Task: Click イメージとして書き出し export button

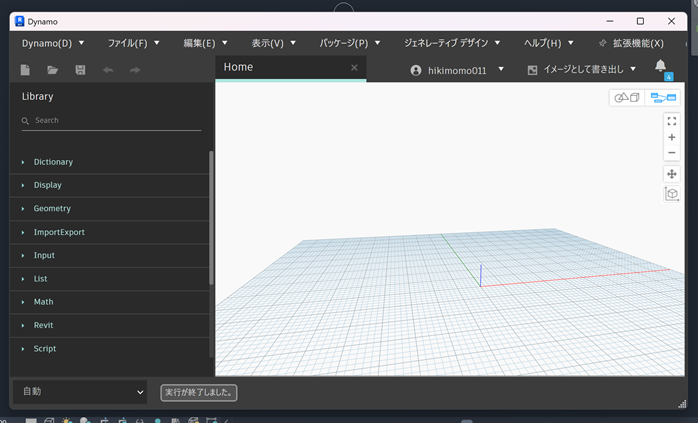Action: coord(582,70)
